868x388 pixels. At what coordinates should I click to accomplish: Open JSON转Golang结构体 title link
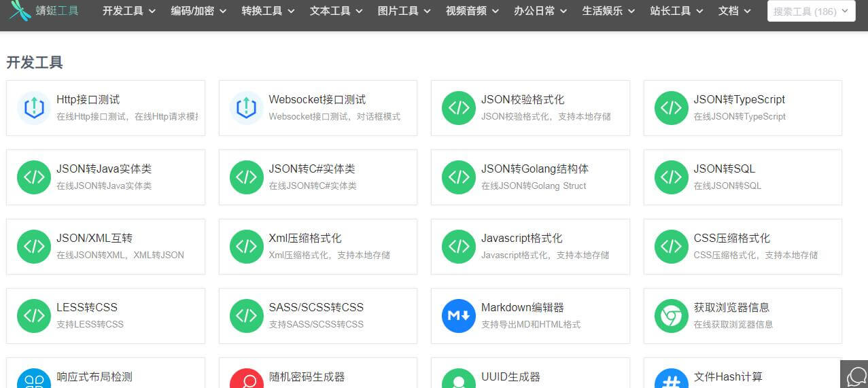535,169
